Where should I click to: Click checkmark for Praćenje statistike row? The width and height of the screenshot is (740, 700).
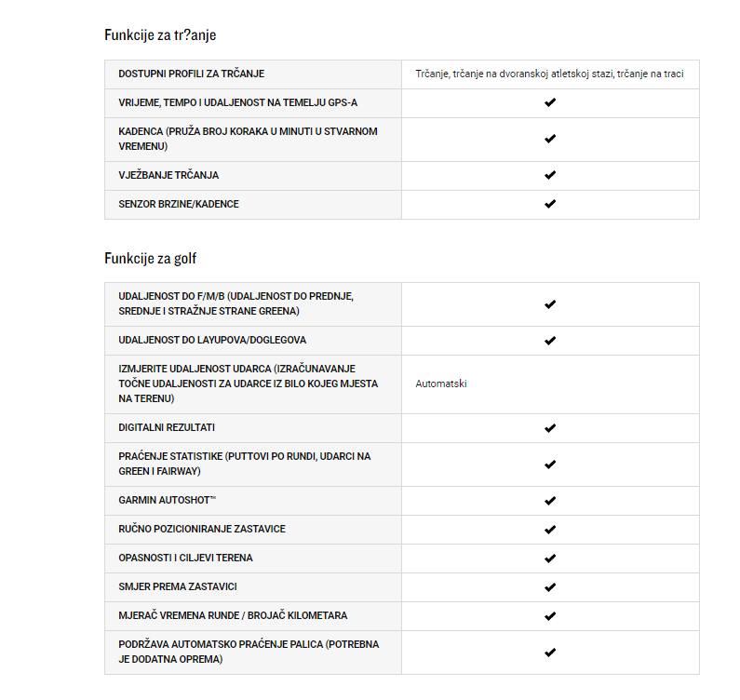(x=550, y=464)
